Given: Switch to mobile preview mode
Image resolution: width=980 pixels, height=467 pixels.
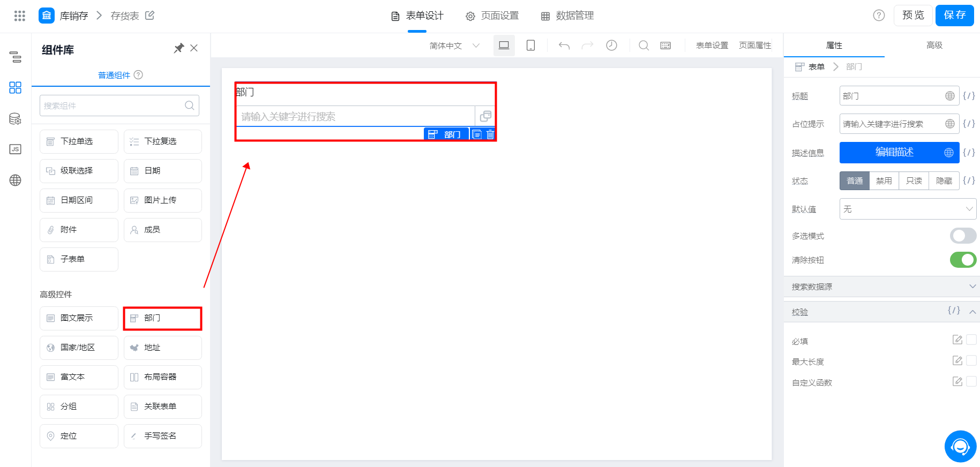Looking at the screenshot, I should tap(530, 46).
